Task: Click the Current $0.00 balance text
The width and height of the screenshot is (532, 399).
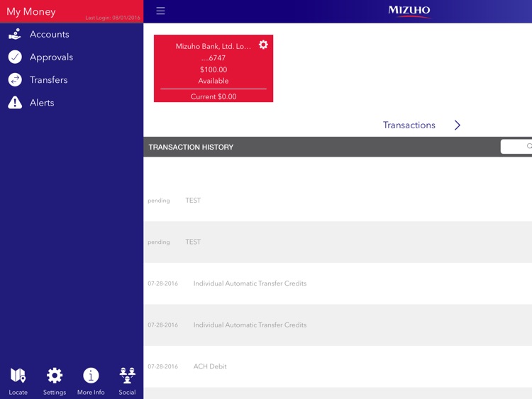Action: tap(214, 96)
